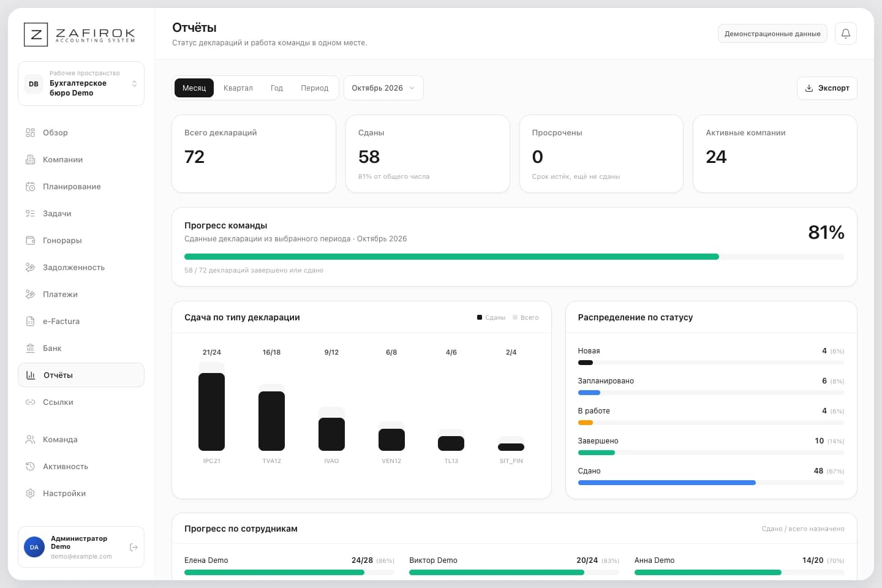The height and width of the screenshot is (588, 882).
Task: Open the Настройки gear icon
Action: coord(30,493)
